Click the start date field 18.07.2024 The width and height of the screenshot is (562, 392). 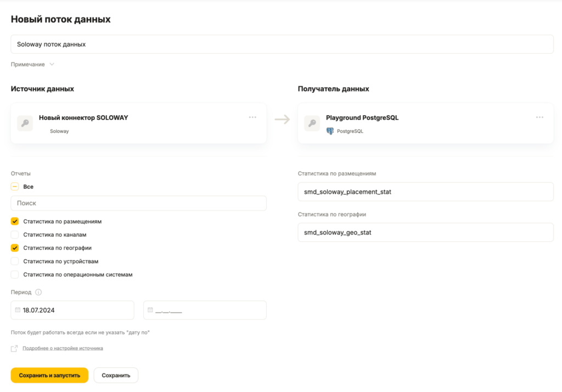tap(72, 310)
